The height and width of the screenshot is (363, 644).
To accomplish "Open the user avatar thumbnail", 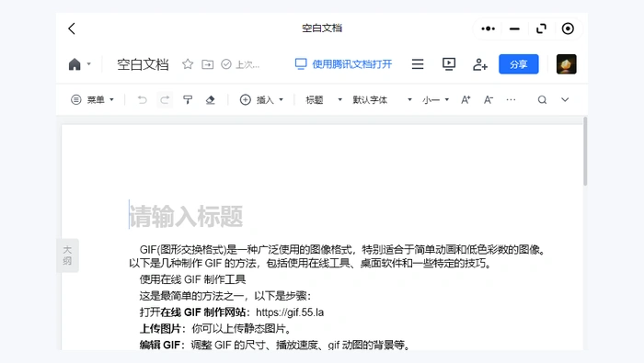I will pyautogui.click(x=567, y=64).
